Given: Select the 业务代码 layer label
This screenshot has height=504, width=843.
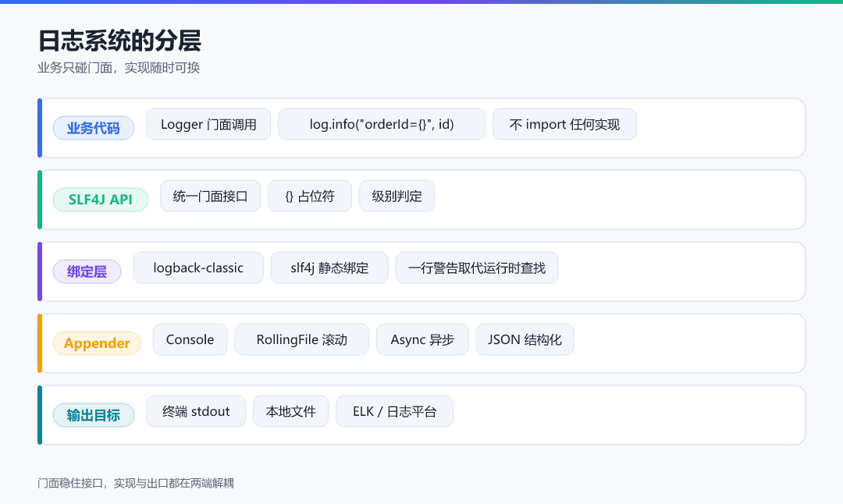Looking at the screenshot, I should coord(94,128).
